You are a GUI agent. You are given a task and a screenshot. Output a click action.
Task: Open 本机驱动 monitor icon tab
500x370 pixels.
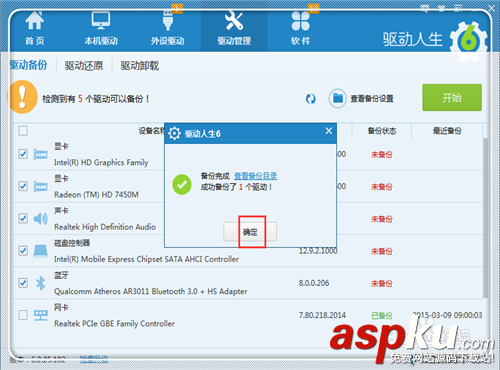101,21
